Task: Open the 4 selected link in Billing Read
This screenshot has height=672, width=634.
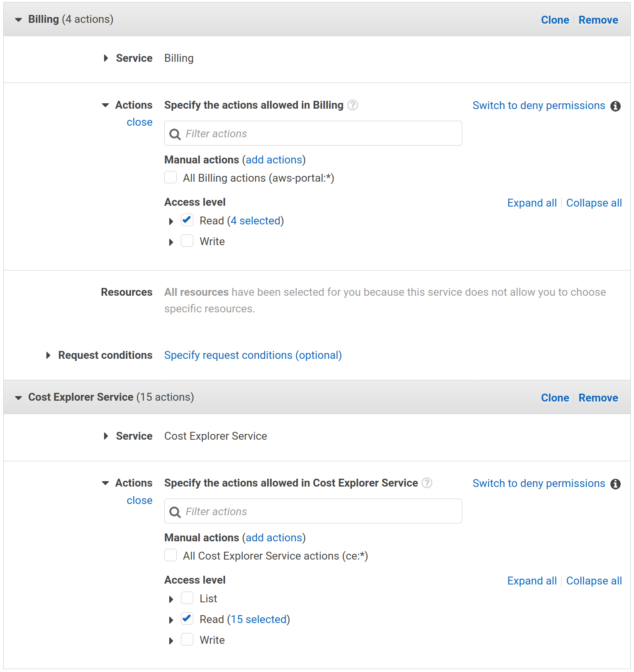Action: (256, 221)
